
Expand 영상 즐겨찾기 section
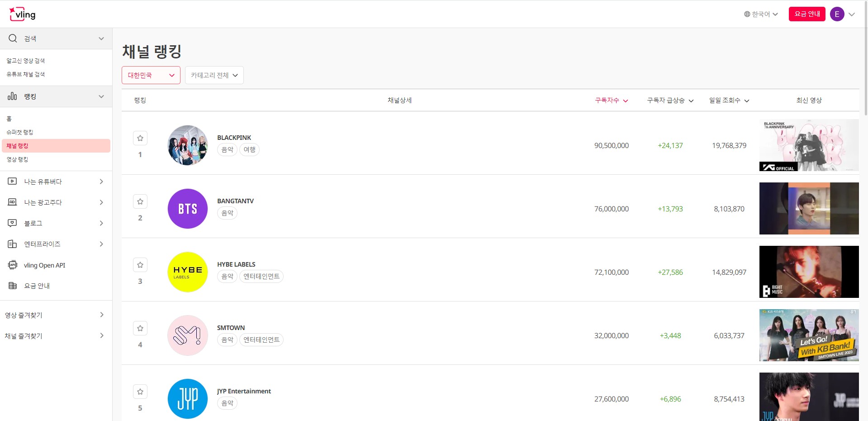56,315
